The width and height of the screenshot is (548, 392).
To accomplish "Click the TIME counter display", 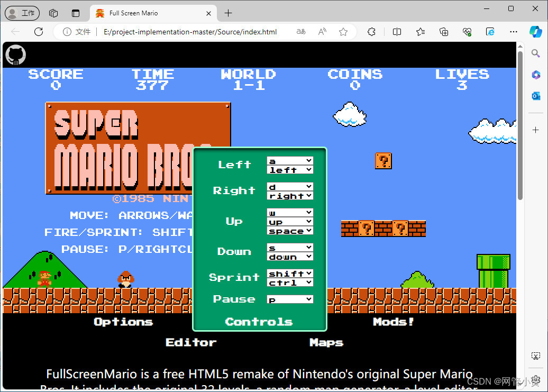I will coord(152,80).
